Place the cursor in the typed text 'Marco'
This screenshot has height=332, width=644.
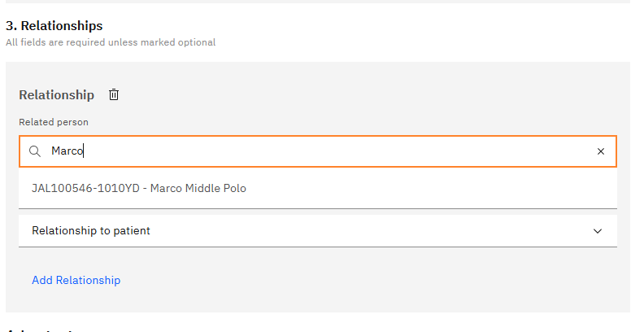point(67,151)
